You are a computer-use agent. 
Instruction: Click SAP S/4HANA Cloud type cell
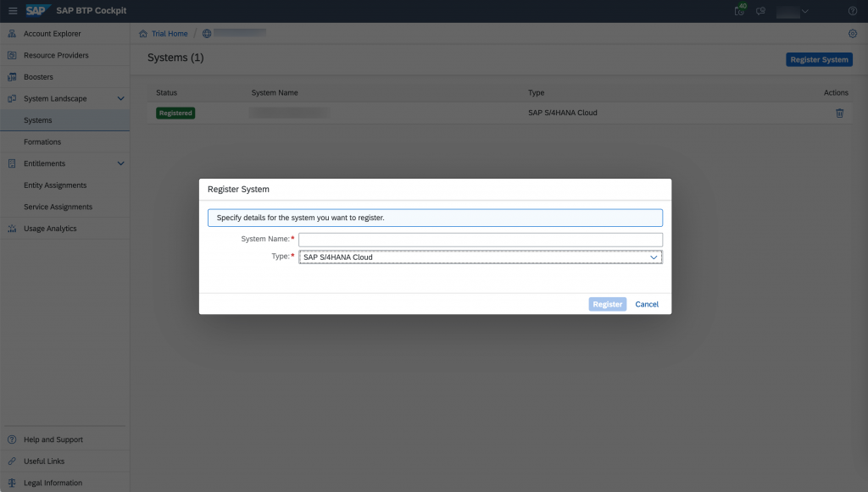563,113
